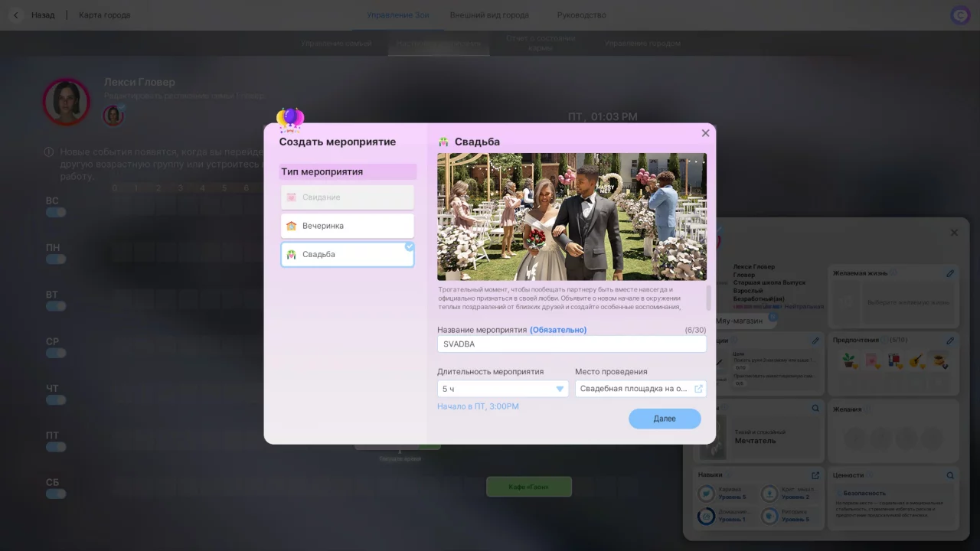
Task: Toggle the ЧТ day switch
Action: (56, 400)
